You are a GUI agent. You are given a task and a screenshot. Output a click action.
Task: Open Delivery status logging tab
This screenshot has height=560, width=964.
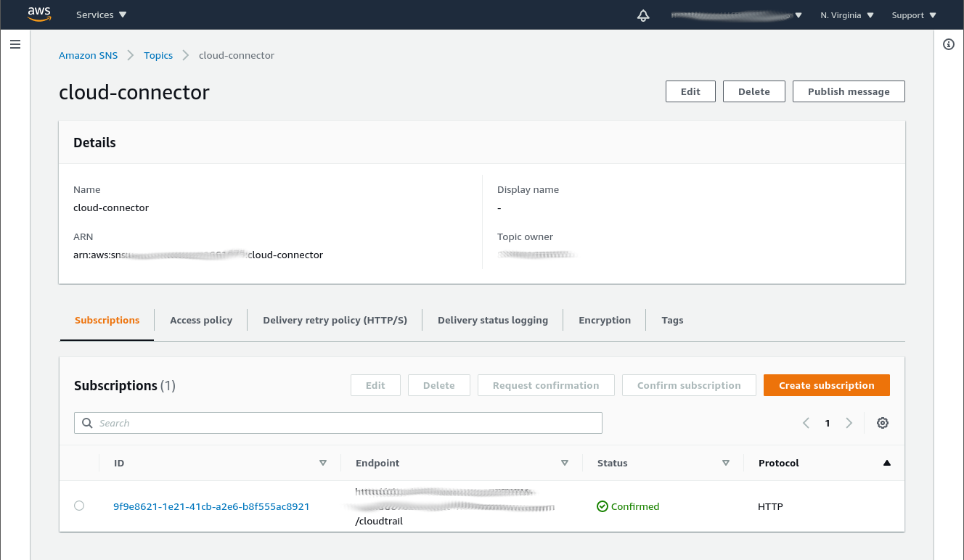493,320
